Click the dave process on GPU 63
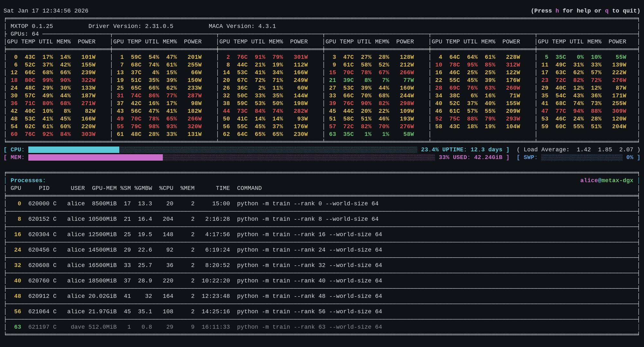Viewport: 644px width, 347px height. pos(322,327)
